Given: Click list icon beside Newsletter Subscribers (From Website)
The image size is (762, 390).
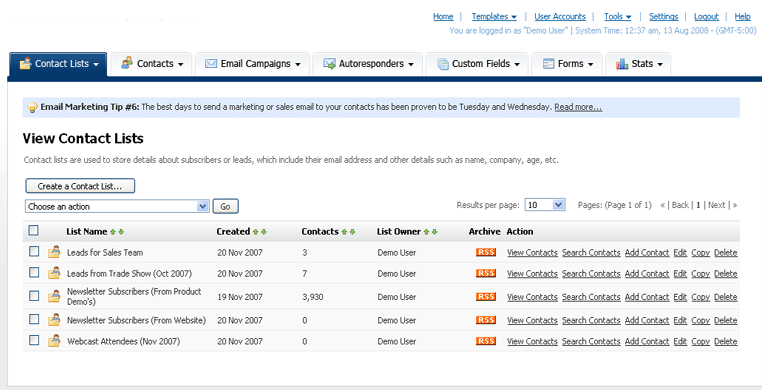Looking at the screenshot, I should point(54,320).
